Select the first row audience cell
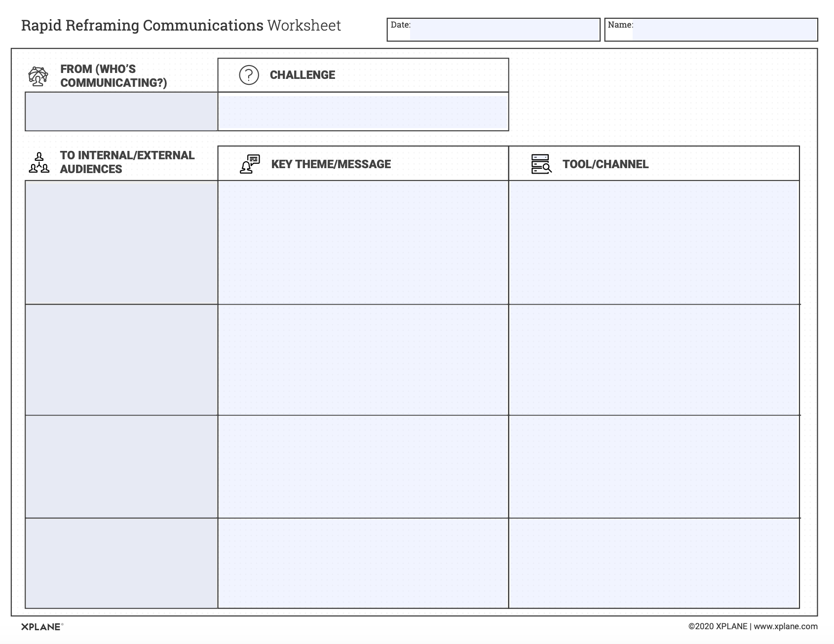The height and width of the screenshot is (644, 834). pyautogui.click(x=121, y=242)
